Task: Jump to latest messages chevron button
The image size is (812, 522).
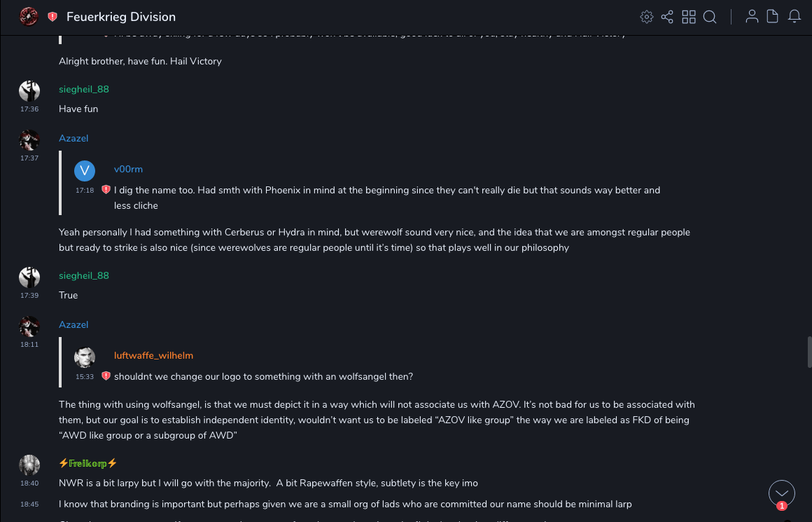Action: [x=781, y=493]
